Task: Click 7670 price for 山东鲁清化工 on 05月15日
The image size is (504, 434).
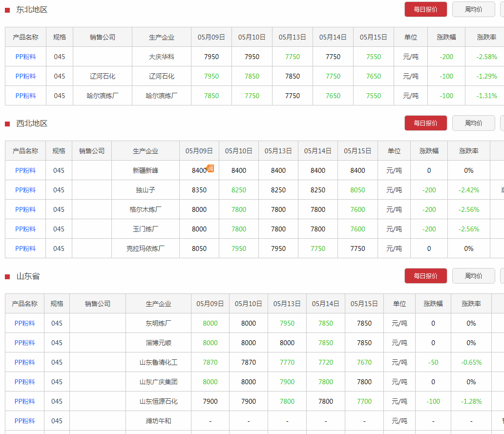Action: pos(364,362)
